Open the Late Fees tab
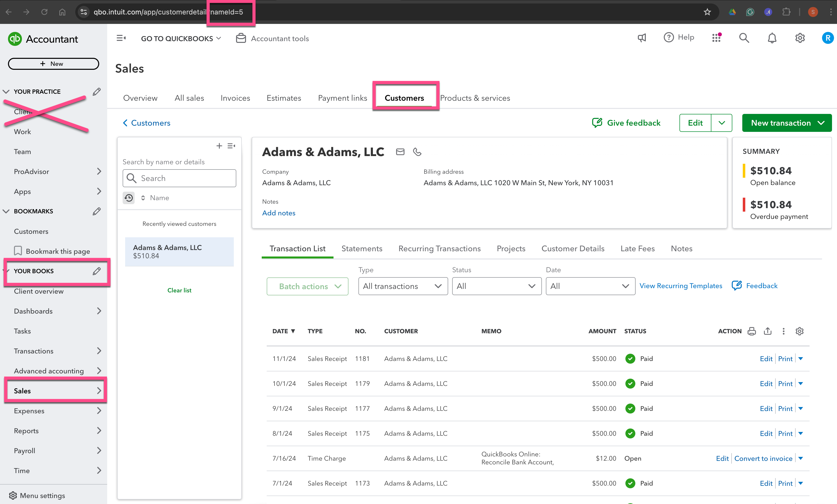The image size is (837, 504). click(x=637, y=249)
